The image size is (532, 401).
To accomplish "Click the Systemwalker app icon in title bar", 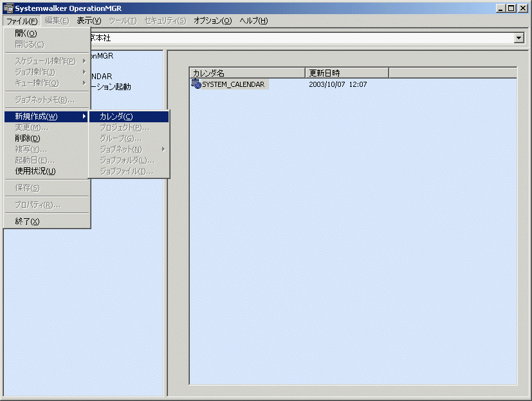I will point(8,8).
